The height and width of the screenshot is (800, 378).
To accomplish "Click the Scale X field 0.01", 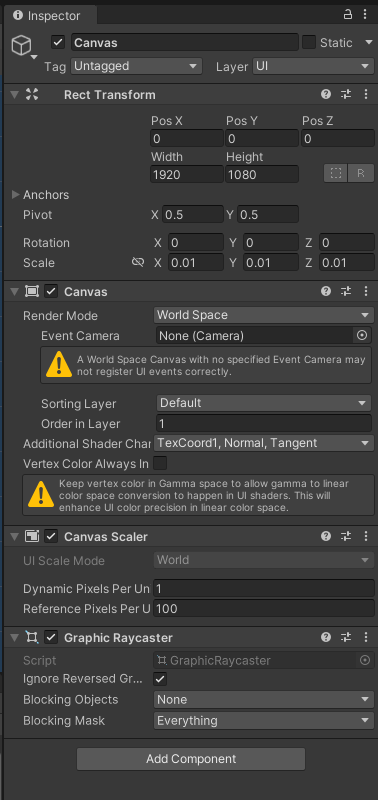I will click(x=196, y=262).
